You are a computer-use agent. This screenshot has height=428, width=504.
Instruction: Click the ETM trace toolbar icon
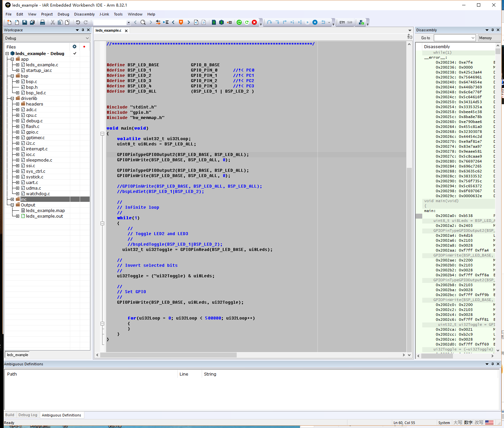(342, 22)
